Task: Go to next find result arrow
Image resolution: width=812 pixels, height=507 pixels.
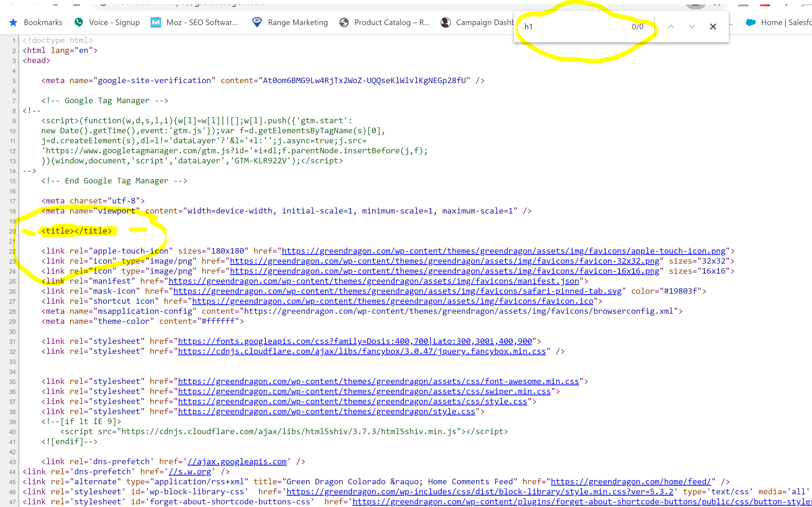Action: coord(692,26)
